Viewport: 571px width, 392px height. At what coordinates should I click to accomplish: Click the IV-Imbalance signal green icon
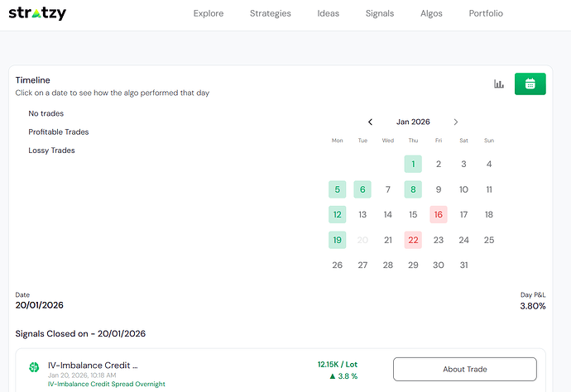coord(34,367)
